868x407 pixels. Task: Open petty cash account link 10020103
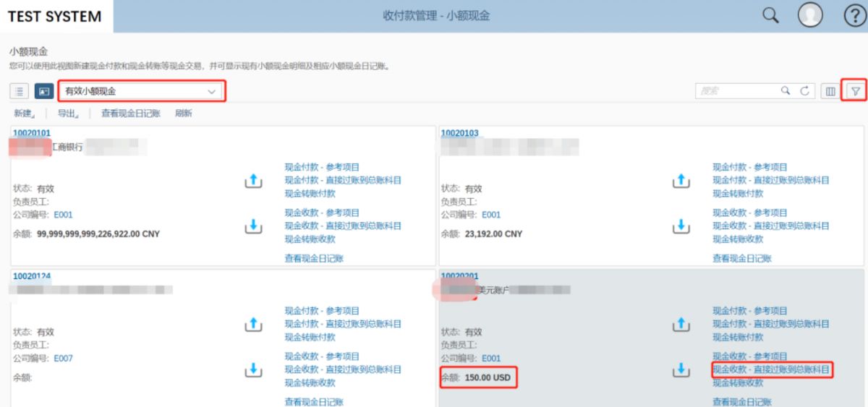[459, 133]
